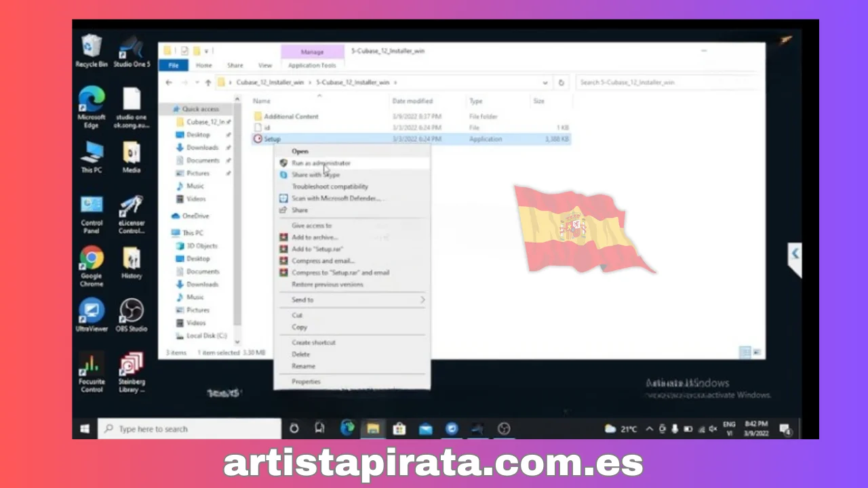Open the notification center icon

[785, 429]
